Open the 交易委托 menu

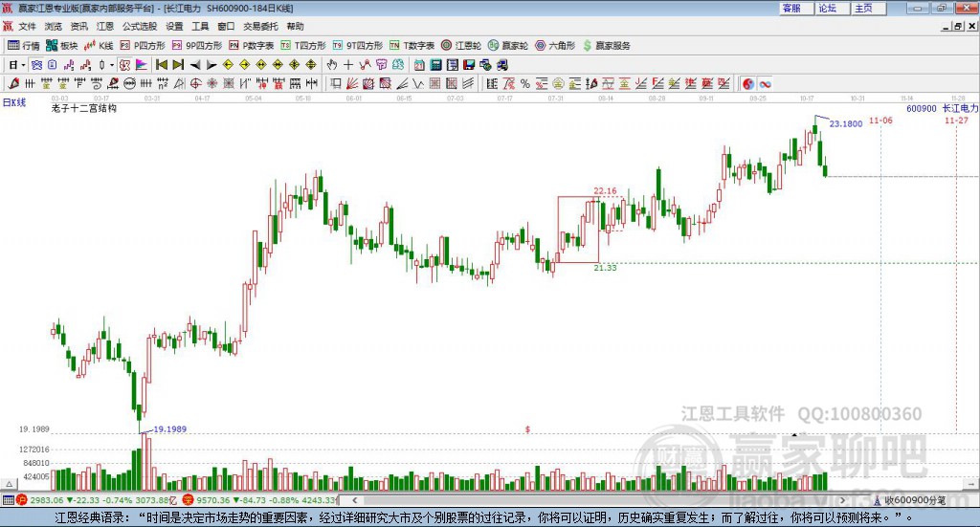260,26
